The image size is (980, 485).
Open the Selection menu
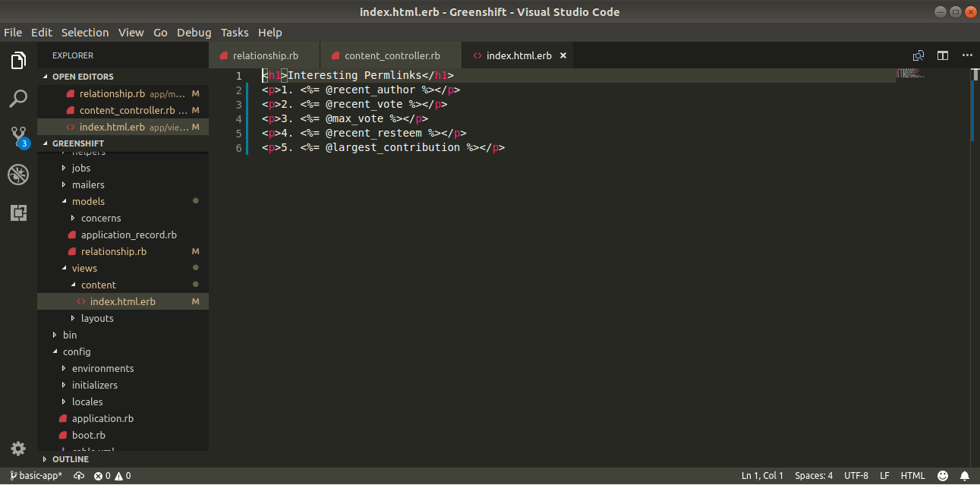click(x=85, y=33)
